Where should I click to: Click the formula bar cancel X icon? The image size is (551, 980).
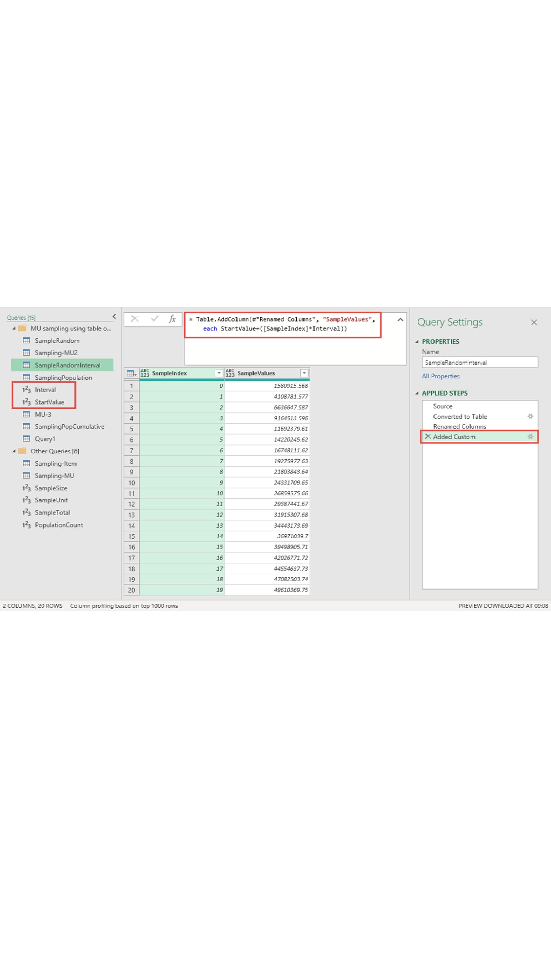click(x=135, y=319)
